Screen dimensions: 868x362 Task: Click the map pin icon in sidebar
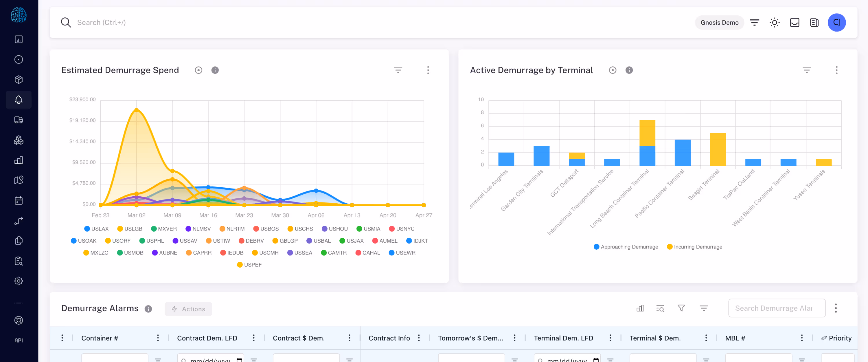(19, 180)
